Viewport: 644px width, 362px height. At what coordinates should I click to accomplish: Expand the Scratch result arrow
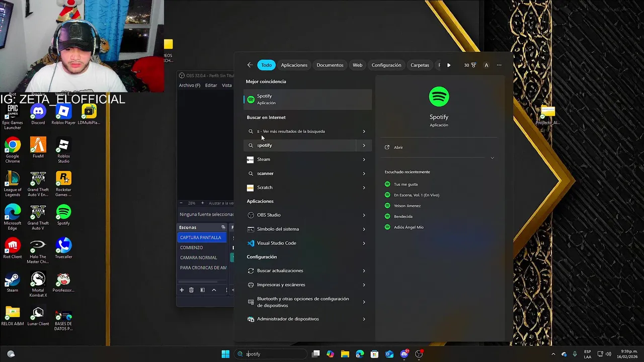(364, 188)
